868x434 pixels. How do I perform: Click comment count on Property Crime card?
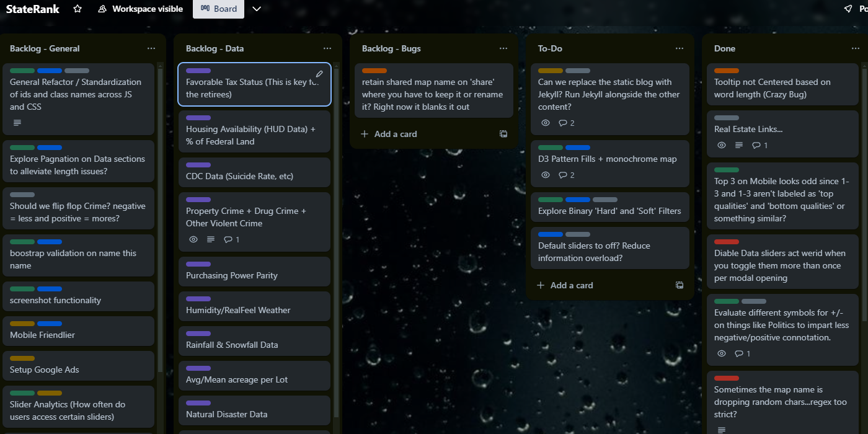coord(231,239)
